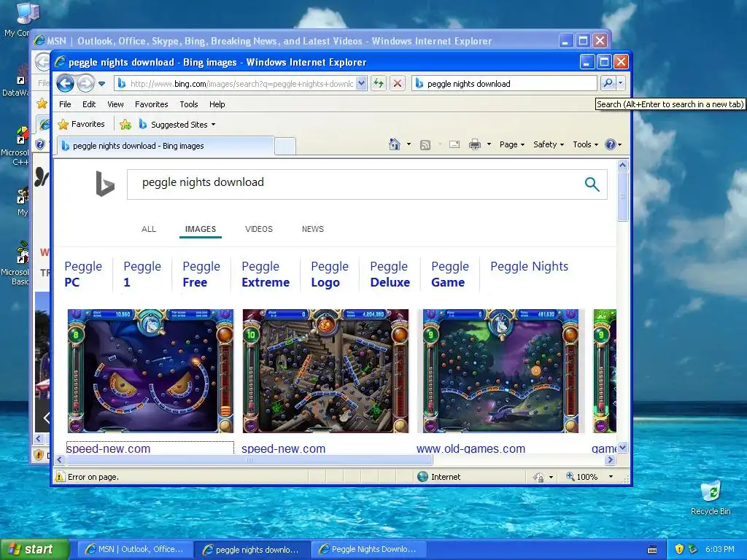Click the Print icon
Image resolution: width=747 pixels, height=560 pixels.
474,144
